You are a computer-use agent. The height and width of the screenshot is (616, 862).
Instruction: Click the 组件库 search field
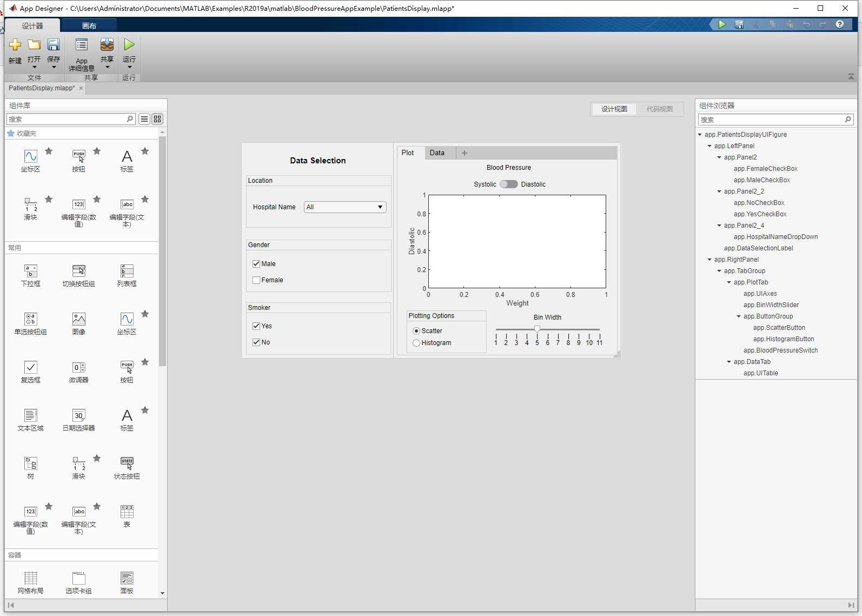71,119
